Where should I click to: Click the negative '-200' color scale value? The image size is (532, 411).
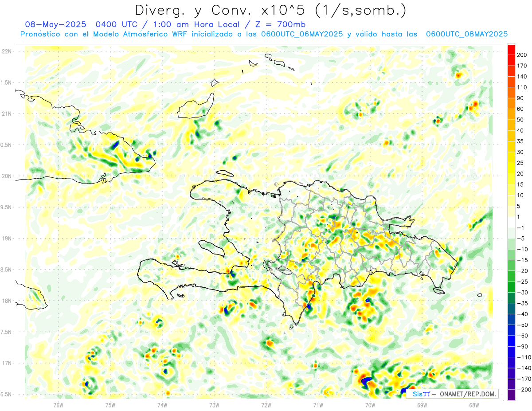click(523, 390)
